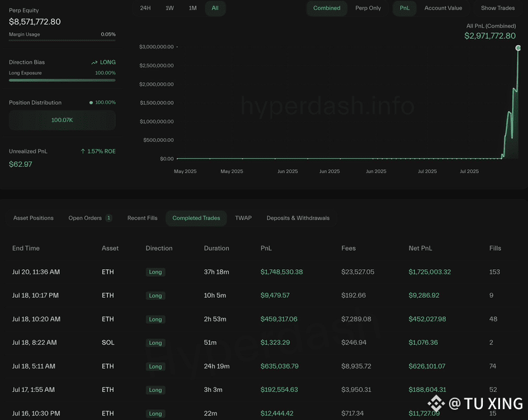
Task: Click the Margin Usage 0.05% value
Action: click(108, 34)
